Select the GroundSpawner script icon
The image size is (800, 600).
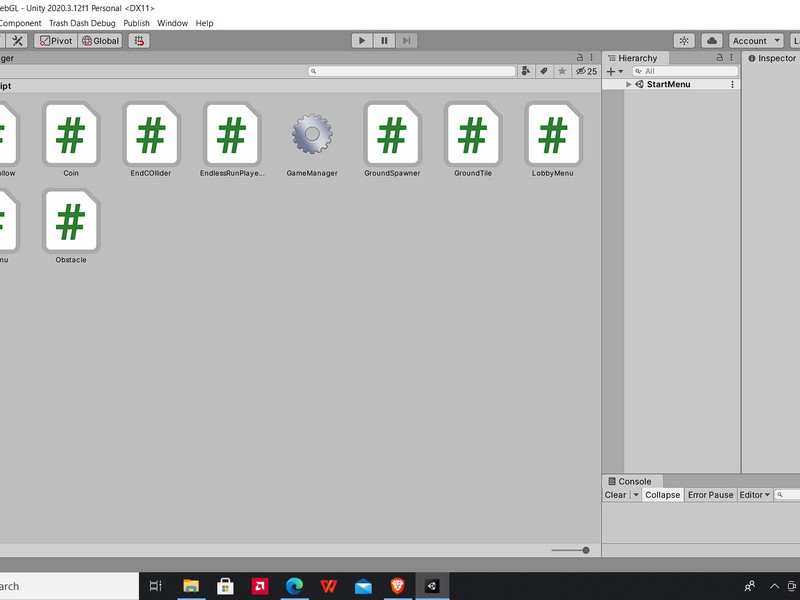[x=392, y=134]
